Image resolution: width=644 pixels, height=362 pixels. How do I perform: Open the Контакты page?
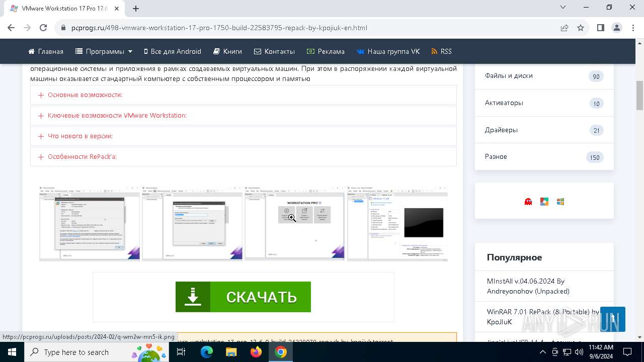pos(274,51)
